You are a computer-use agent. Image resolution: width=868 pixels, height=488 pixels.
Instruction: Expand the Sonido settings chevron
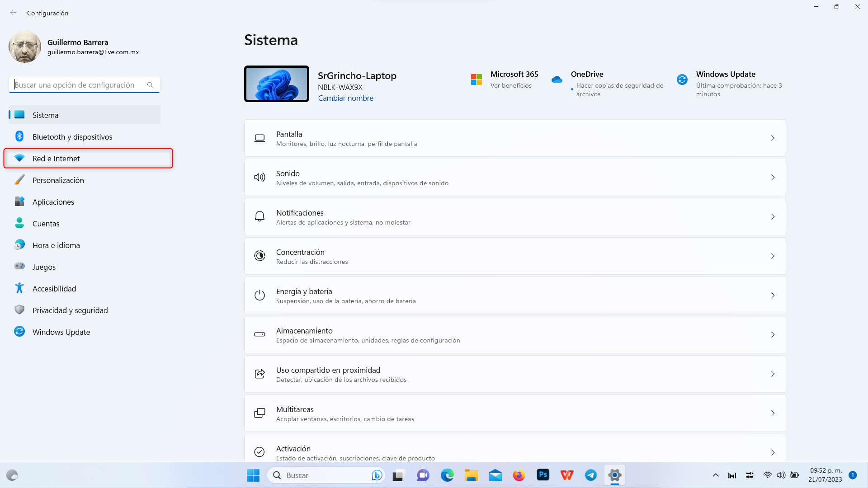[x=773, y=178]
